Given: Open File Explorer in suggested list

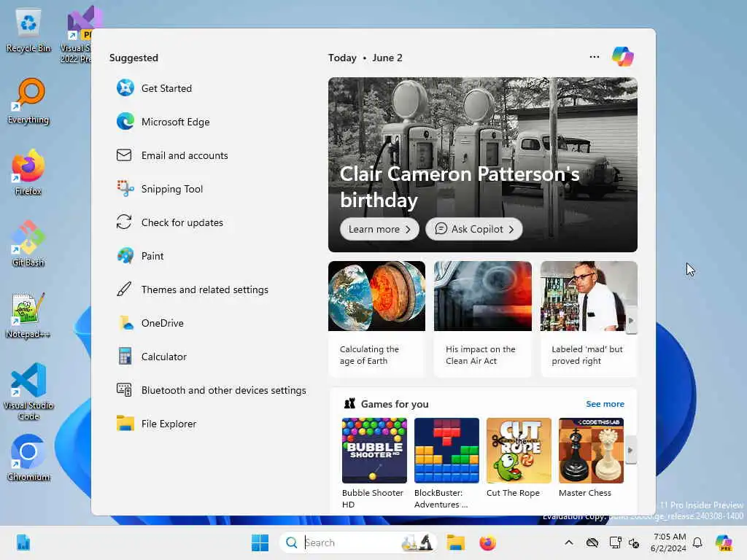Looking at the screenshot, I should 156,424.
